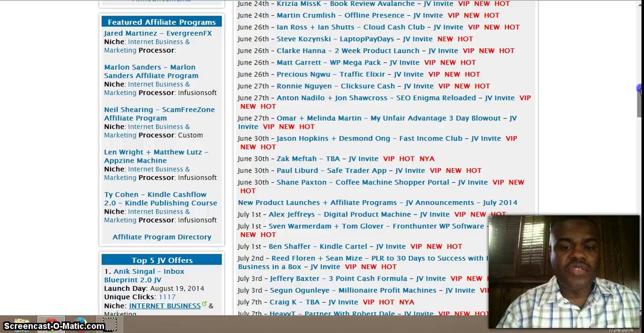The image size is (644, 333).
Task: Open Zak Meftah – TBA JV invite
Action: tap(327, 159)
